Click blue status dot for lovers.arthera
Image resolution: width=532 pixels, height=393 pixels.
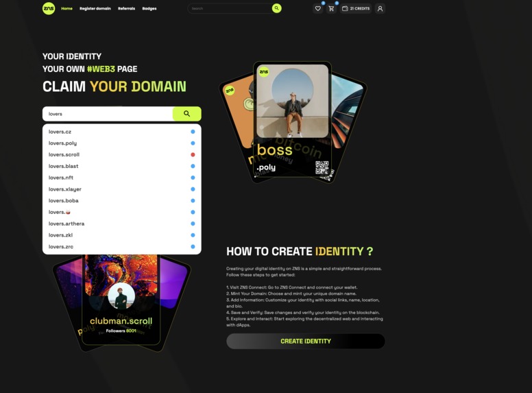pos(193,224)
